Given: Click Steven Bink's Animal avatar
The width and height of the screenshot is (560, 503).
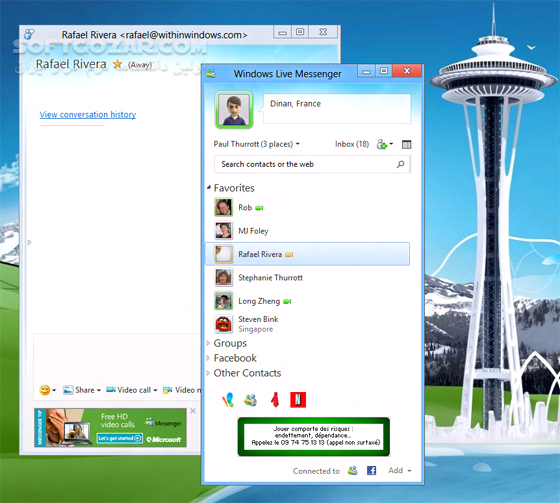Looking at the screenshot, I should click(x=224, y=324).
